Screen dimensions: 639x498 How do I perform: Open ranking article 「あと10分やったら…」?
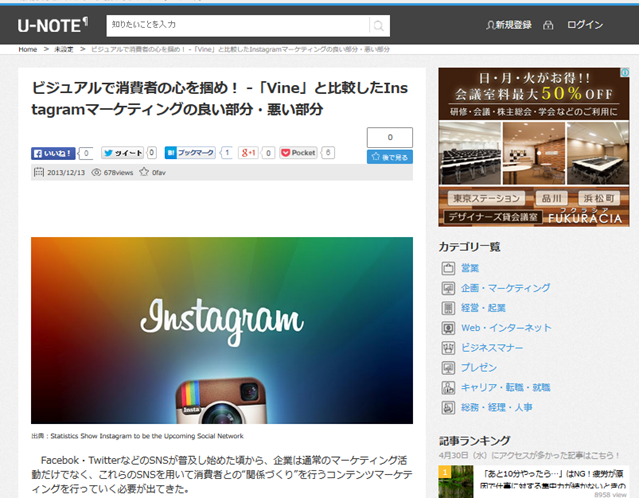tap(553, 480)
